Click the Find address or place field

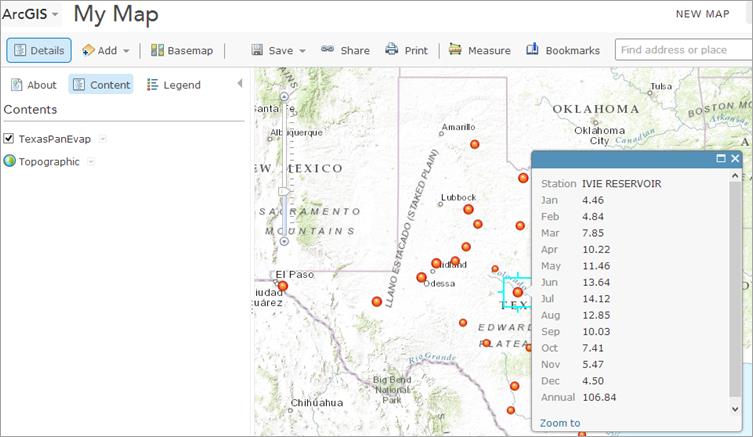click(683, 50)
